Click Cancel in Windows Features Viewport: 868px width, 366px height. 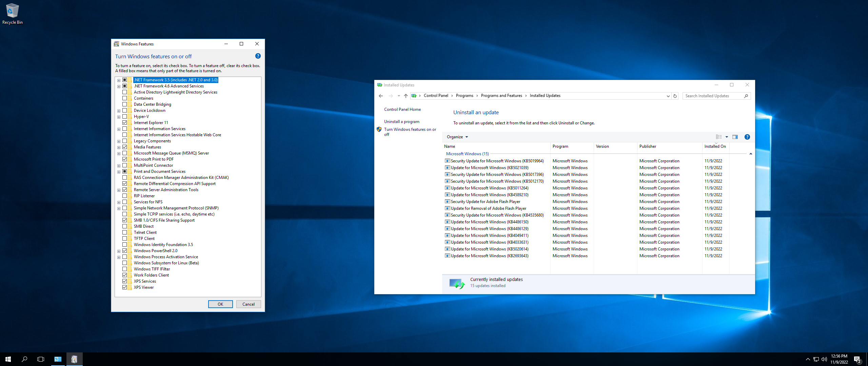(249, 304)
